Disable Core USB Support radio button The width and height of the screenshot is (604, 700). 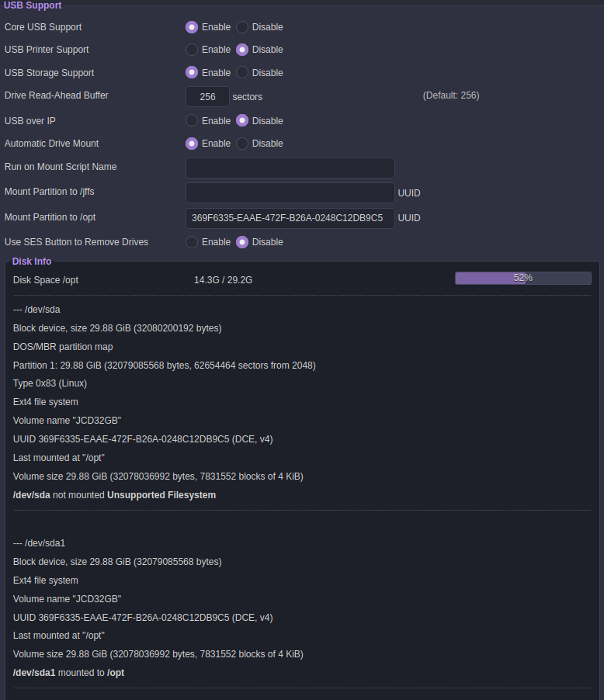pos(242,27)
